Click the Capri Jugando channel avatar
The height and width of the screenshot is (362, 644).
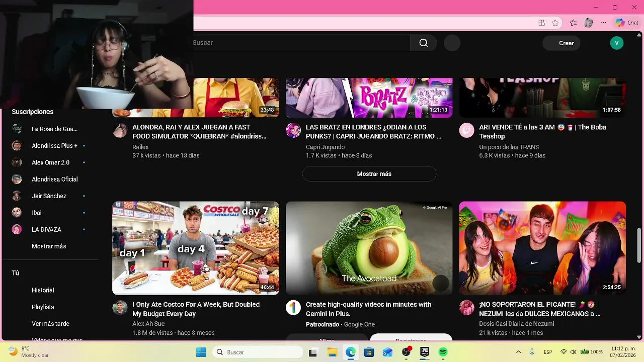coord(293,131)
